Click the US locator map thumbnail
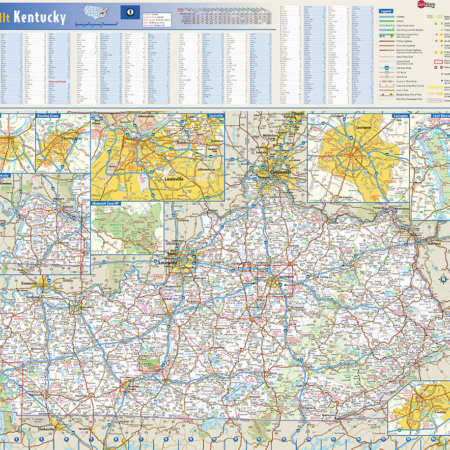Viewport: 450px width, 450px height. (96, 13)
